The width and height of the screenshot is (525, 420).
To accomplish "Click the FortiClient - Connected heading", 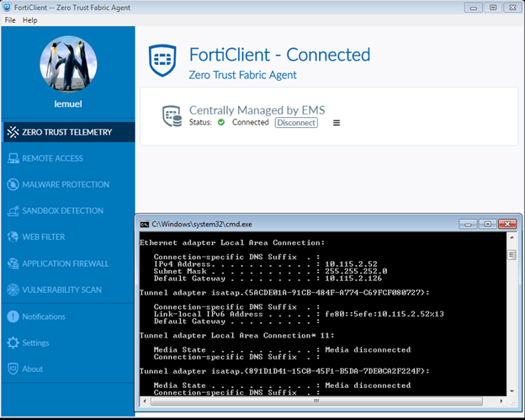I will coord(280,55).
